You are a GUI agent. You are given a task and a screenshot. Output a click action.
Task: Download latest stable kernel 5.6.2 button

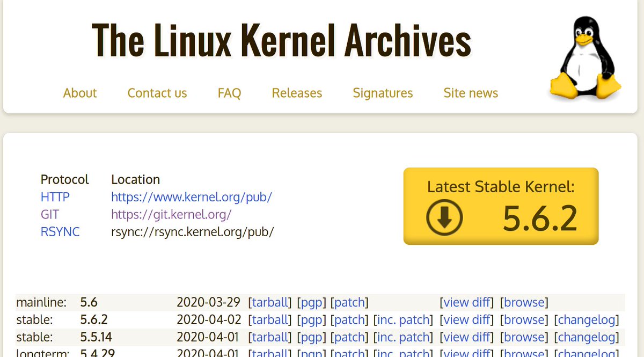501,206
